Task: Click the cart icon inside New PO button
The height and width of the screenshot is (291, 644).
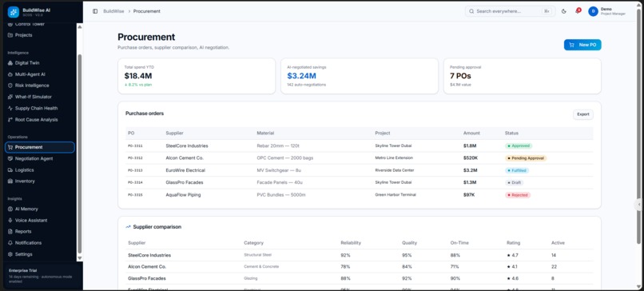Action: 572,45
